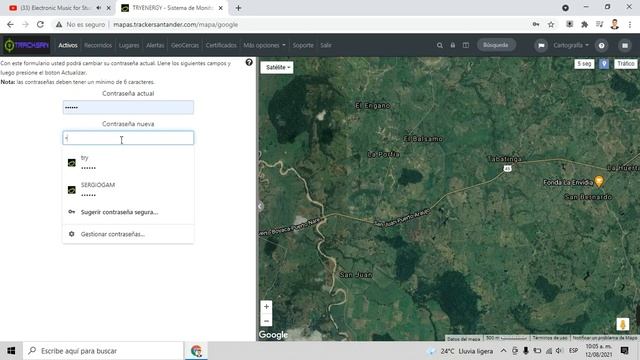Open the GeoCercas menu item
The height and width of the screenshot is (360, 640).
[x=185, y=45]
